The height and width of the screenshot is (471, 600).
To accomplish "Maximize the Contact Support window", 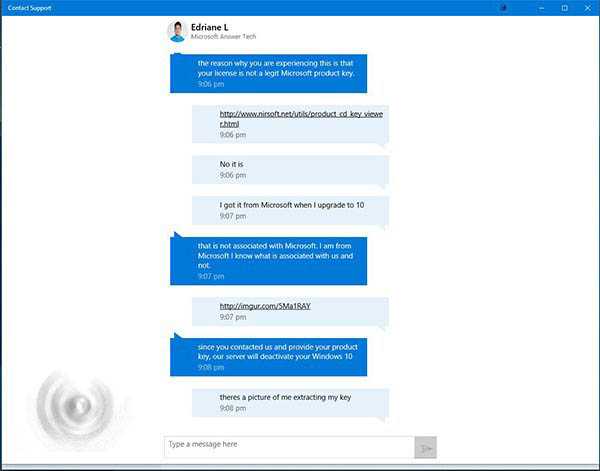I will (564, 8).
